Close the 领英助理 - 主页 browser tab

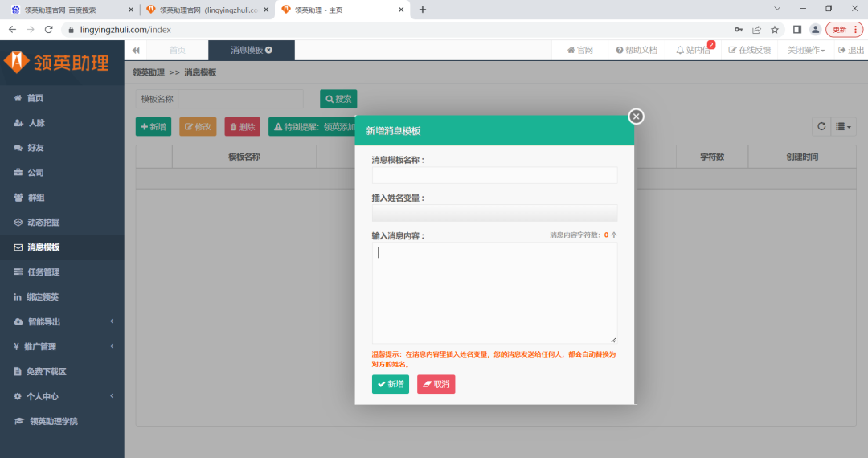(401, 10)
